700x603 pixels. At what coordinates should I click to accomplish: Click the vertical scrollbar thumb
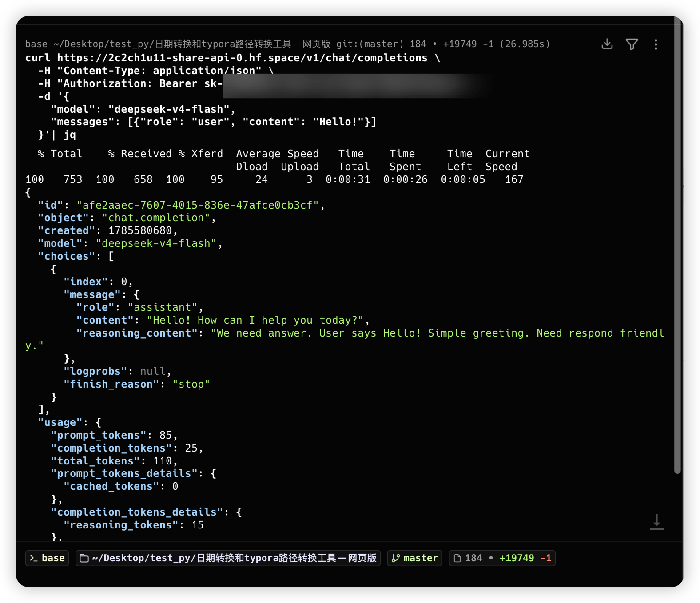pyautogui.click(x=677, y=245)
